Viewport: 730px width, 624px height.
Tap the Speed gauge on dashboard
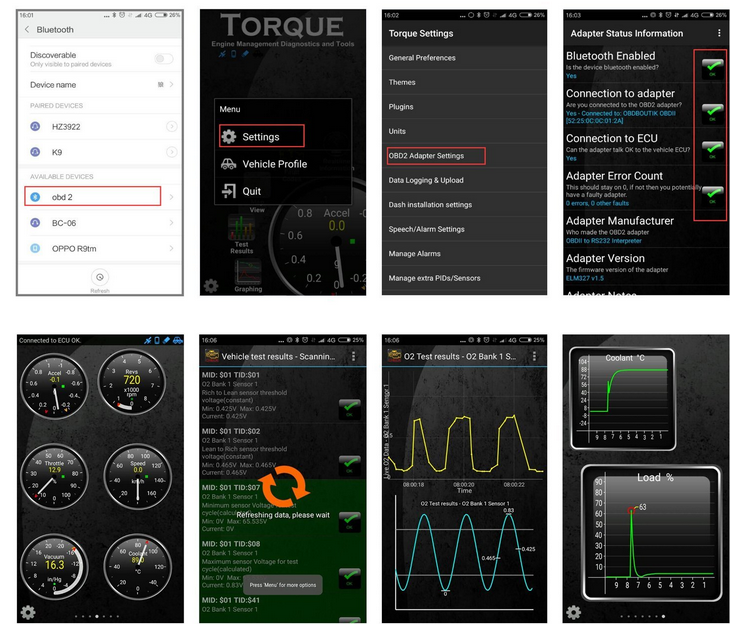[138, 476]
